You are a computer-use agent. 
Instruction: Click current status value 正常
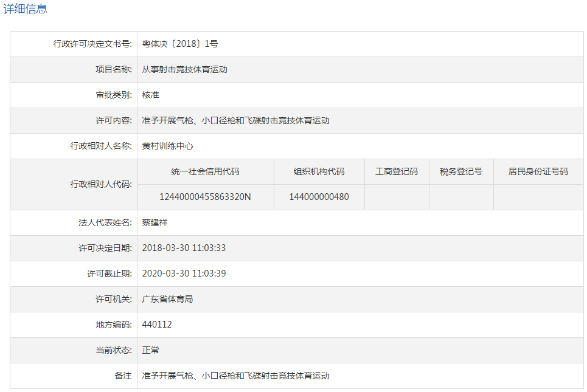[x=150, y=350]
